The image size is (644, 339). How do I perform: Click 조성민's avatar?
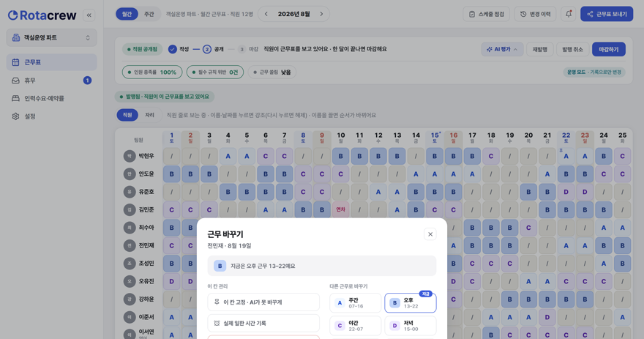pos(130,264)
